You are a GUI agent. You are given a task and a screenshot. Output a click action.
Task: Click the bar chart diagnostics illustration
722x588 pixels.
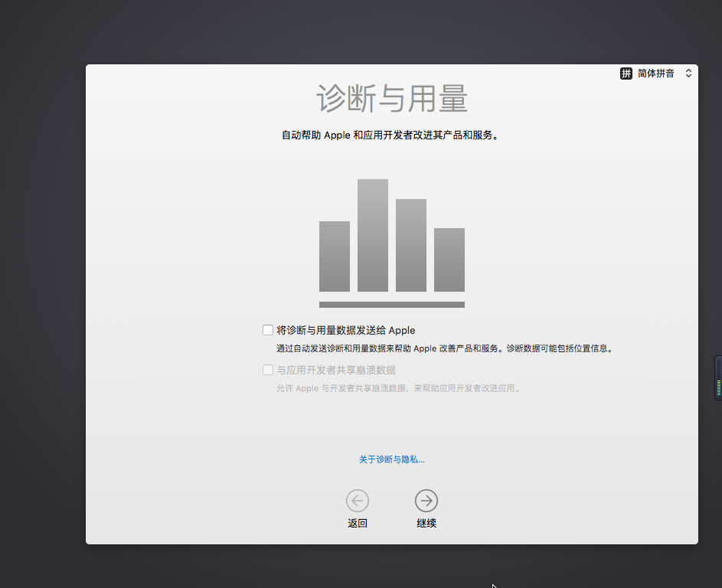[392, 243]
